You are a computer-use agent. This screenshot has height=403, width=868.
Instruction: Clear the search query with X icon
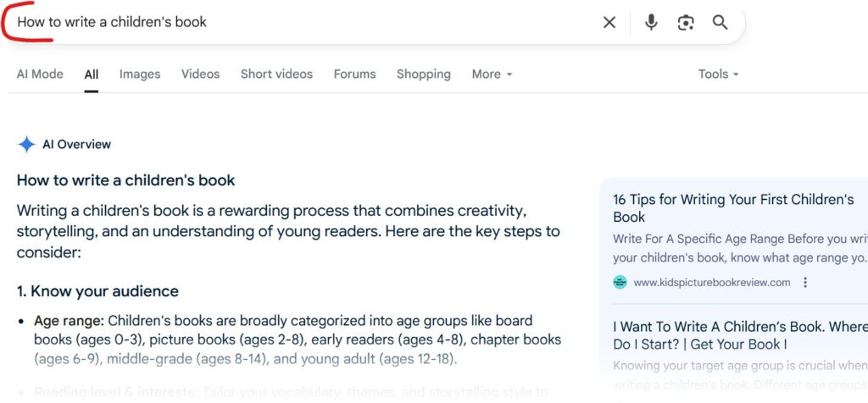coord(609,23)
